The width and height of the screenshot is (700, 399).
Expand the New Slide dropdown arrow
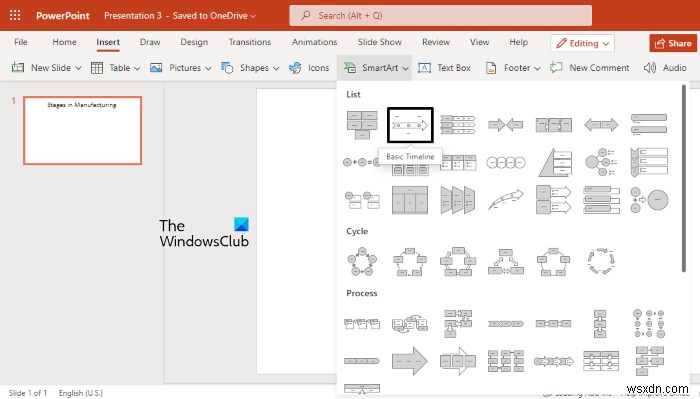click(78, 68)
